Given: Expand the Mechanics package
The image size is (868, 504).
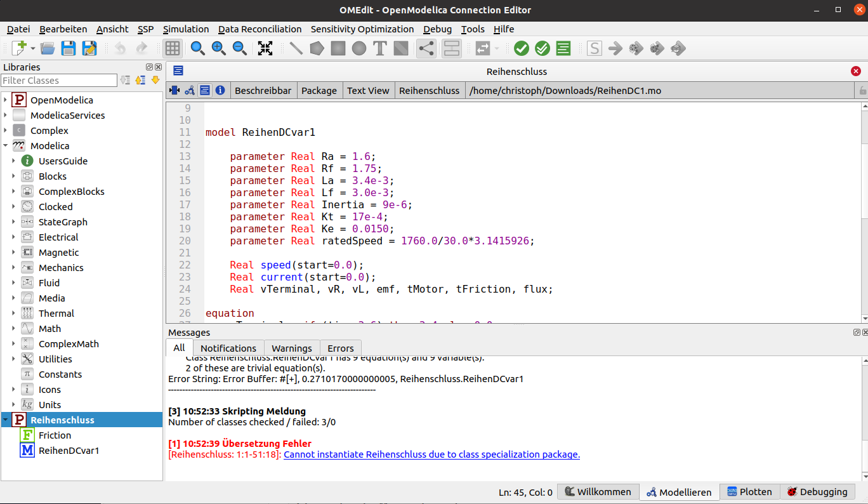Looking at the screenshot, I should coord(14,268).
